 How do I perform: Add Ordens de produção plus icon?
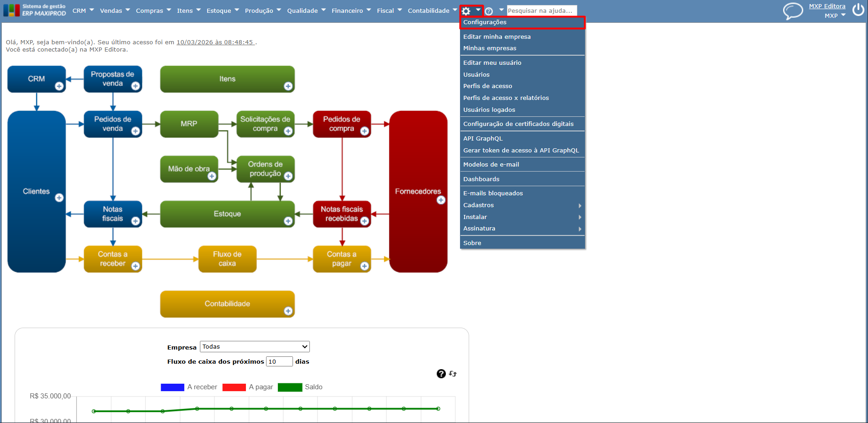coord(288,176)
